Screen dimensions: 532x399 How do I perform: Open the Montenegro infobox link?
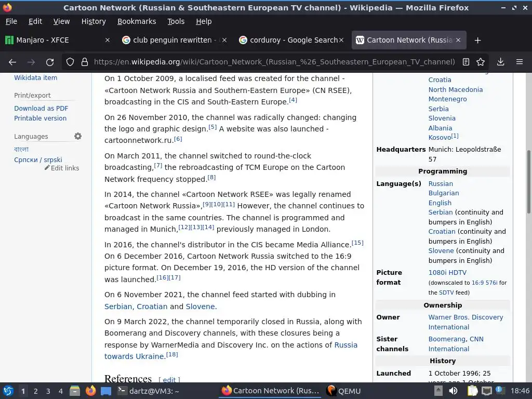click(x=447, y=99)
